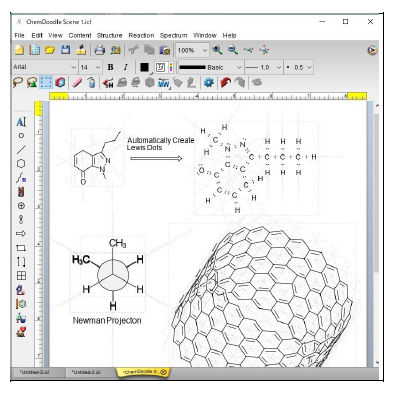Select the rectangle shape tool
The height and width of the screenshot is (401, 394).
(21, 248)
